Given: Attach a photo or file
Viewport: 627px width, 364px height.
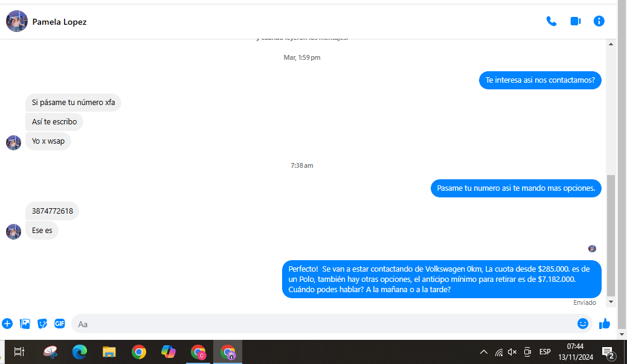Looking at the screenshot, I should pos(25,324).
